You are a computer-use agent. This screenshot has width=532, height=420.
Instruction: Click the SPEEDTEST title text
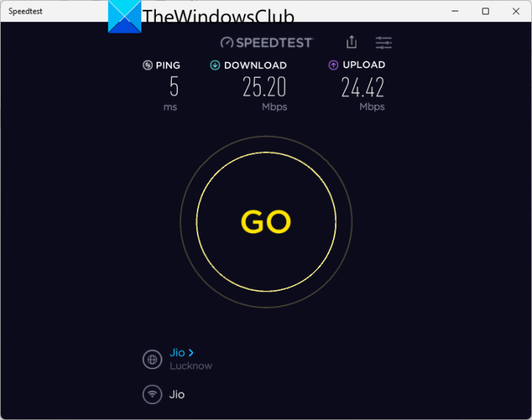(x=274, y=43)
